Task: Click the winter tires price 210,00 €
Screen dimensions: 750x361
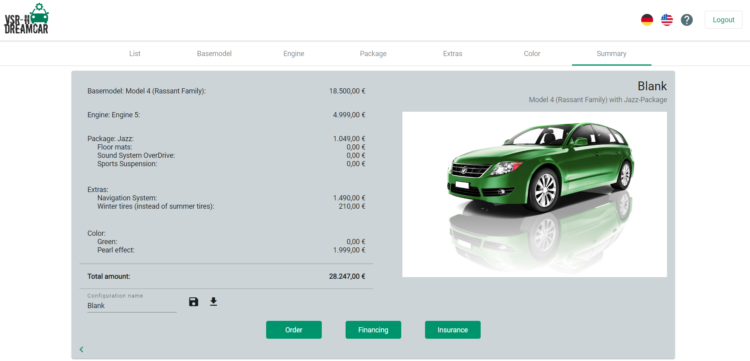Action: (x=352, y=207)
